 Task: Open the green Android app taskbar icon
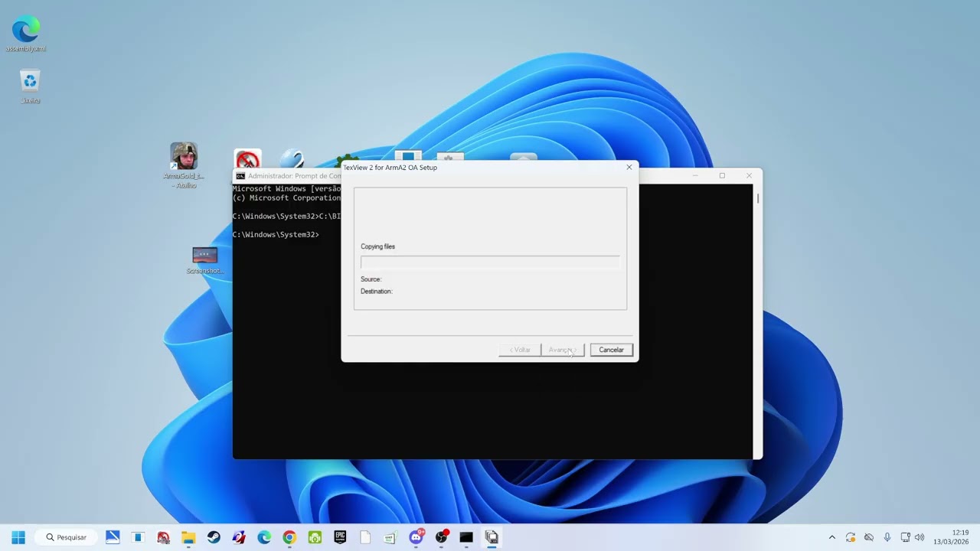(x=315, y=537)
